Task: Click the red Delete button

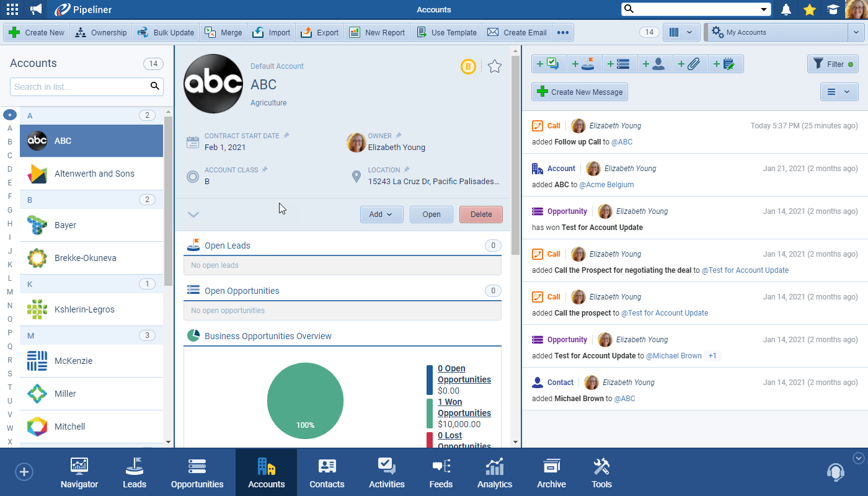Action: [x=481, y=215]
